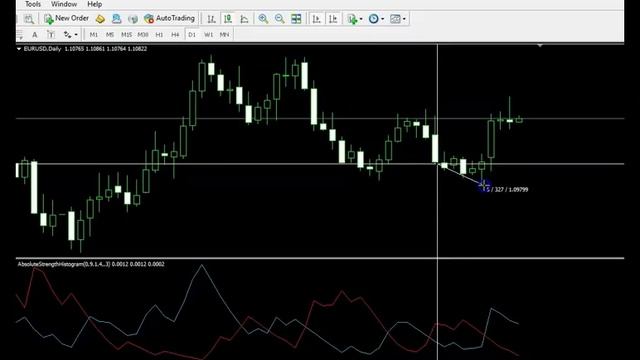Expand the indicators list dropdown arrow
640x360 pixels.
click(361, 19)
